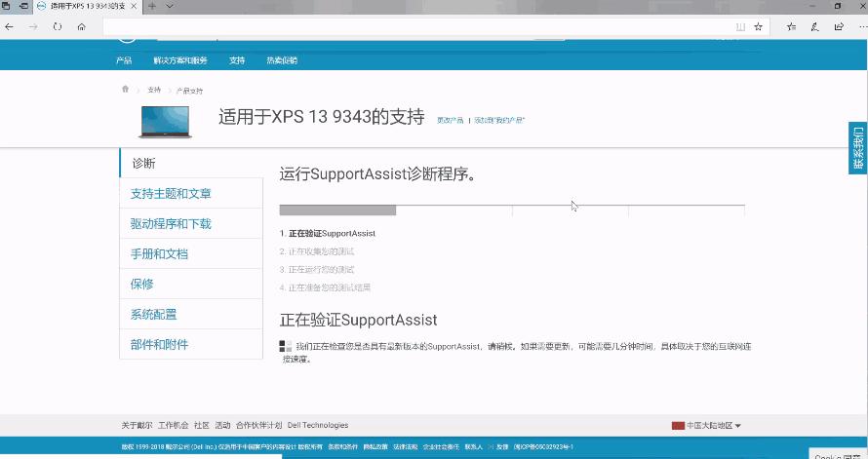This screenshot has width=868, height=459.
Task: Open 手册和文档 in sidebar
Action: (191, 253)
